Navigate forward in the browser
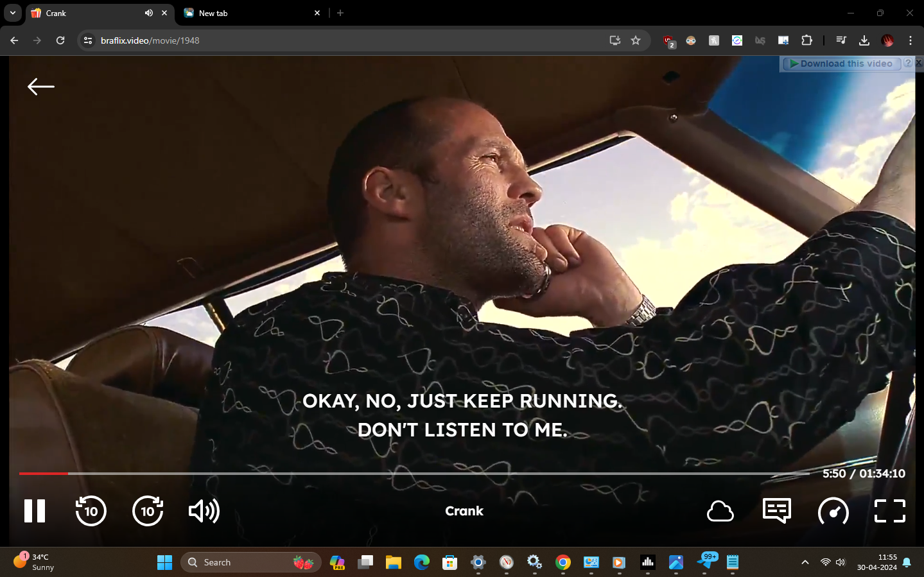This screenshot has height=577, width=924. pos(37,40)
